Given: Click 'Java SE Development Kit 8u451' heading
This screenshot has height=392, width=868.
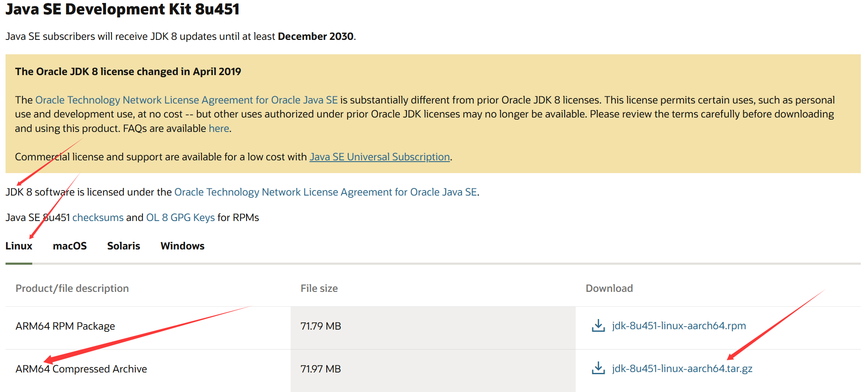Looking at the screenshot, I should (123, 9).
